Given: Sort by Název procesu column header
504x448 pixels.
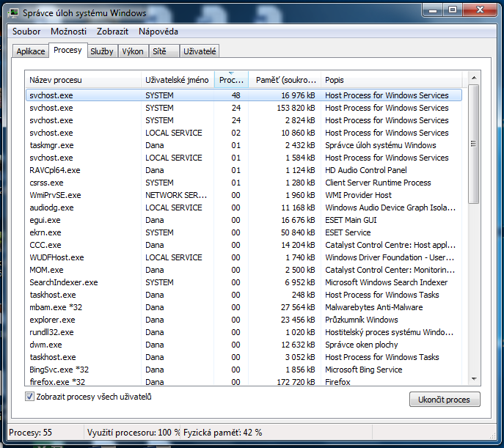Looking at the screenshot, I should [83, 80].
